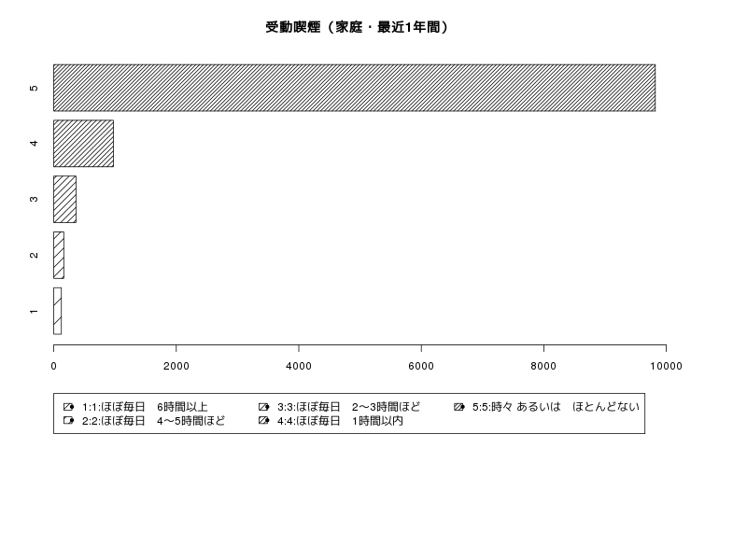Viewport: 747px width, 560px height.
Task: Click legend swatch for 5:5:時々 あるいは ほとんどない
Action: (x=459, y=407)
